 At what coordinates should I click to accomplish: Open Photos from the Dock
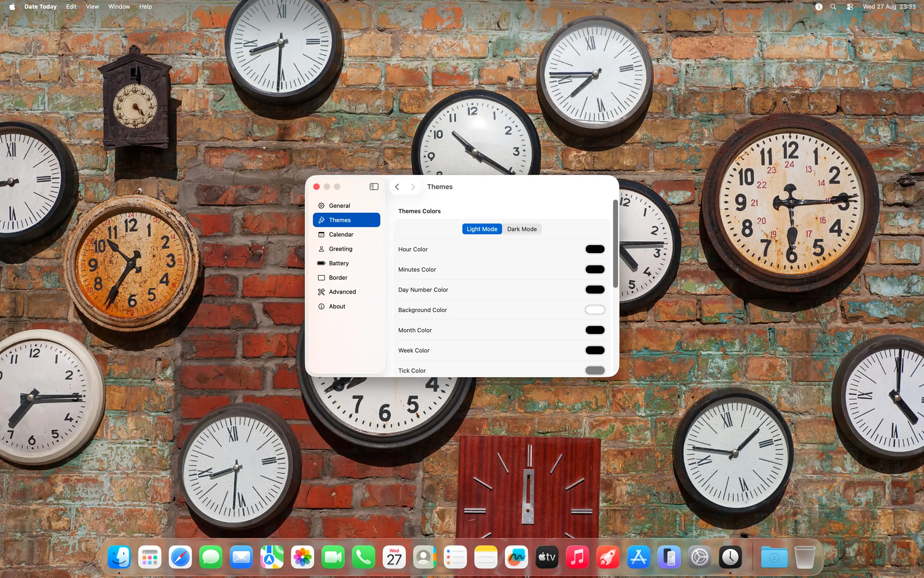tap(303, 557)
